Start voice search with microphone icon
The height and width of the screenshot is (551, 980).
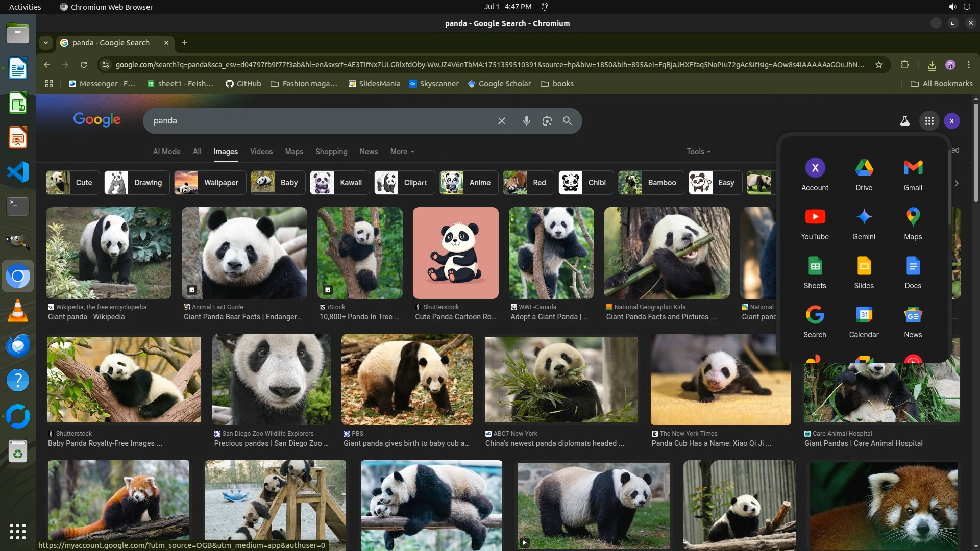click(x=526, y=121)
